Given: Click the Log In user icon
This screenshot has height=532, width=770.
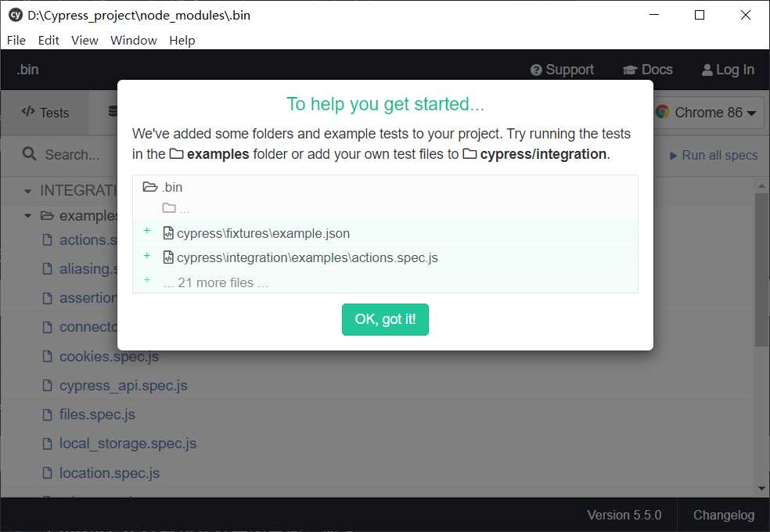Looking at the screenshot, I should click(707, 70).
